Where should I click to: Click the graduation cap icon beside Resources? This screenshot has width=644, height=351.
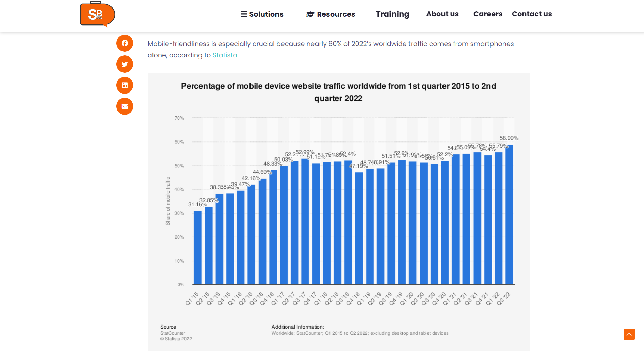[310, 14]
